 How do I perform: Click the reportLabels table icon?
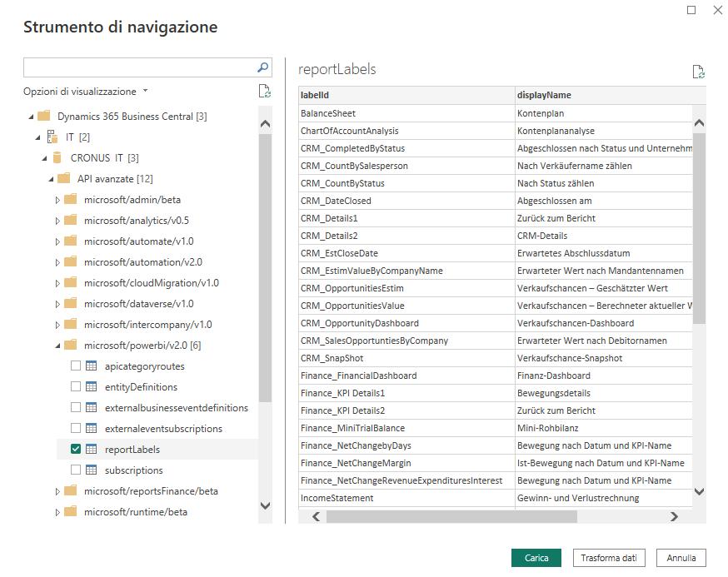pyautogui.click(x=92, y=449)
